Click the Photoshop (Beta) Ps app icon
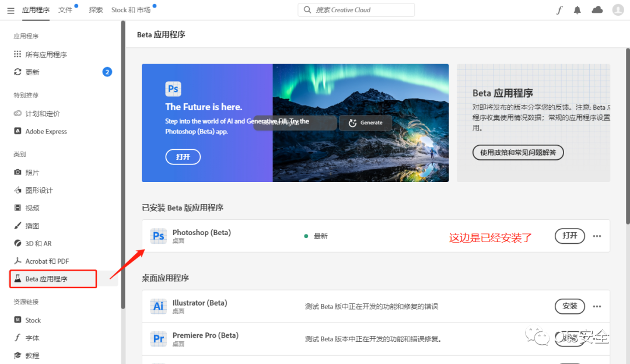The width and height of the screenshot is (630, 364). [158, 236]
